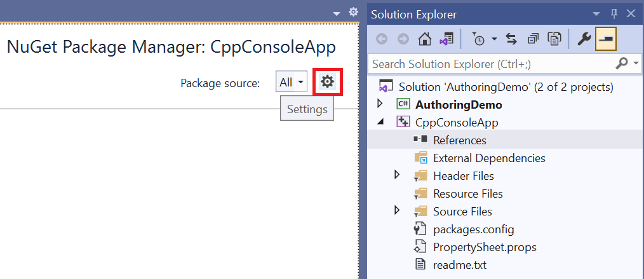This screenshot has height=279, width=644.
Task: Open Properties wrench in Solution Explorer
Action: tap(584, 39)
